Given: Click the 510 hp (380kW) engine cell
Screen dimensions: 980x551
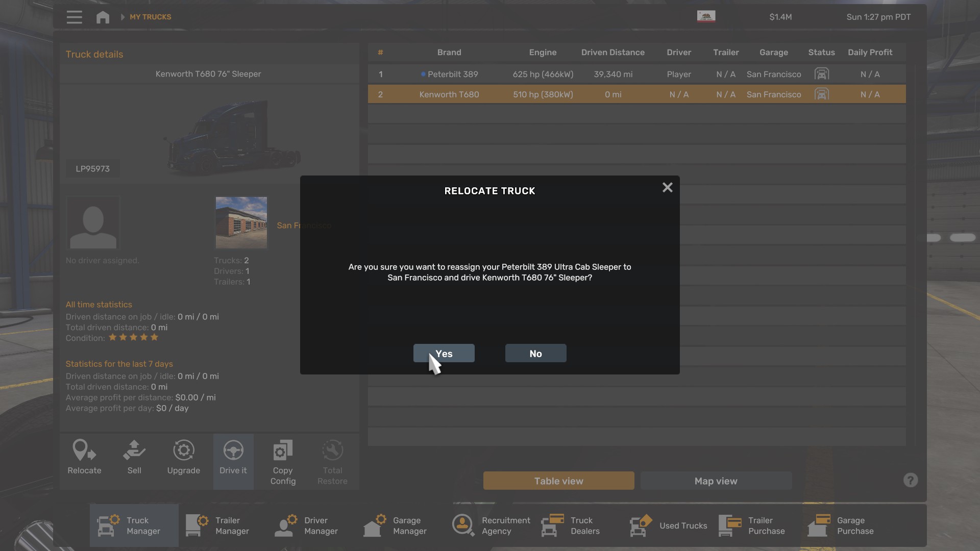Looking at the screenshot, I should tap(543, 94).
